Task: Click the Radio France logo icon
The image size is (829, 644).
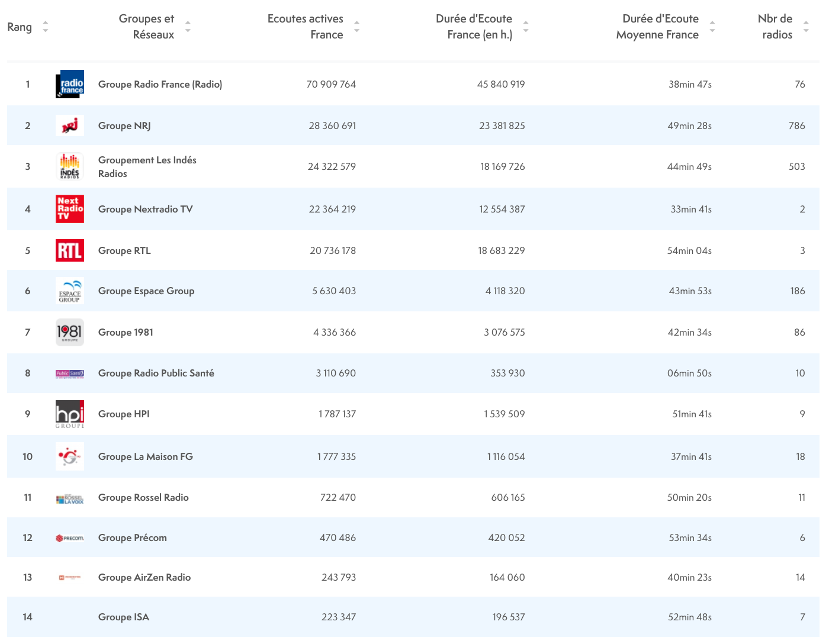Action: [70, 84]
